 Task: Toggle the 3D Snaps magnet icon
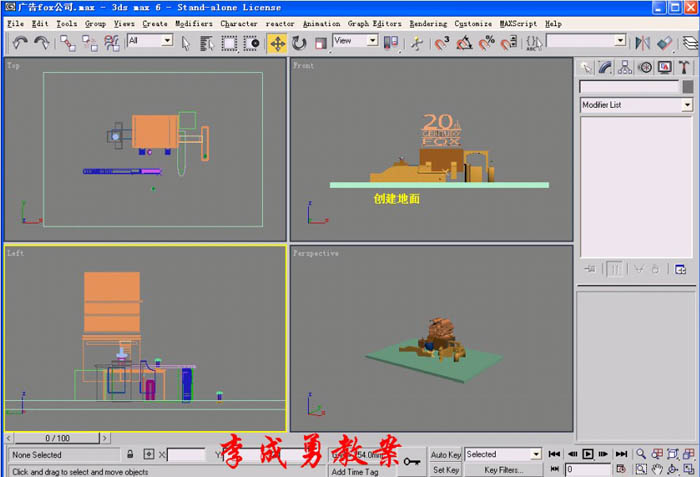click(442, 43)
